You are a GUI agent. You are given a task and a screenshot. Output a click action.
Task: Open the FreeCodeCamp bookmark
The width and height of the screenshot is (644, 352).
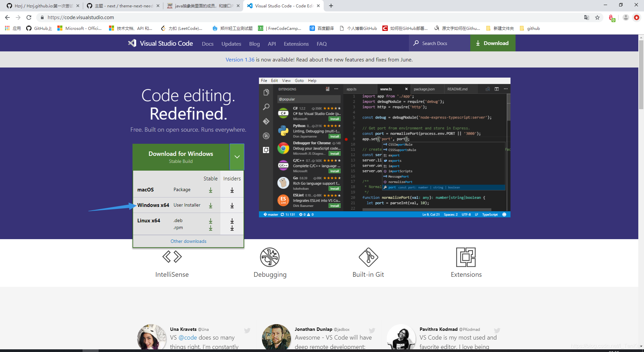pyautogui.click(x=280, y=28)
